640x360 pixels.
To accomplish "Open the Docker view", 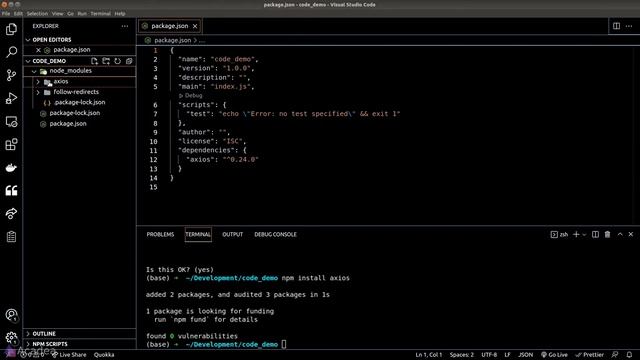I will pos(11,167).
